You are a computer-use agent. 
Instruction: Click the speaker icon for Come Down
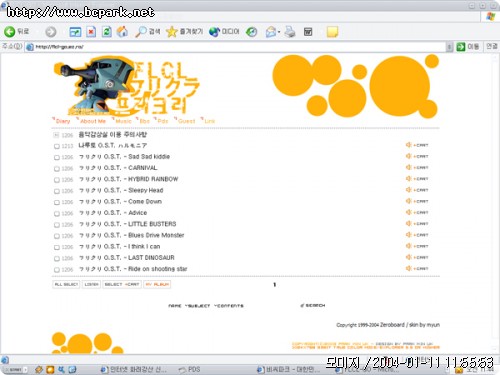coord(408,201)
